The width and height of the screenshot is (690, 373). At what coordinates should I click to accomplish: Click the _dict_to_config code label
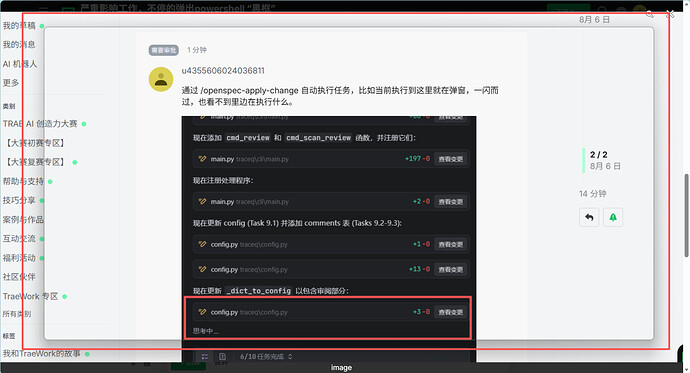click(258, 291)
